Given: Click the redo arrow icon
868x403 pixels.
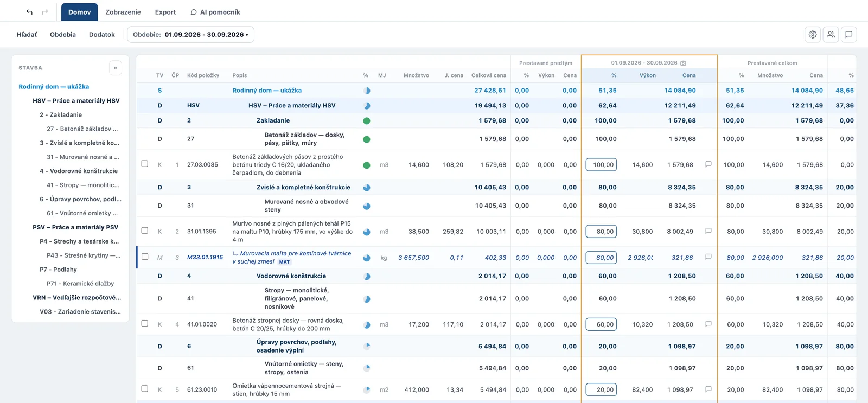Looking at the screenshot, I should point(45,12).
